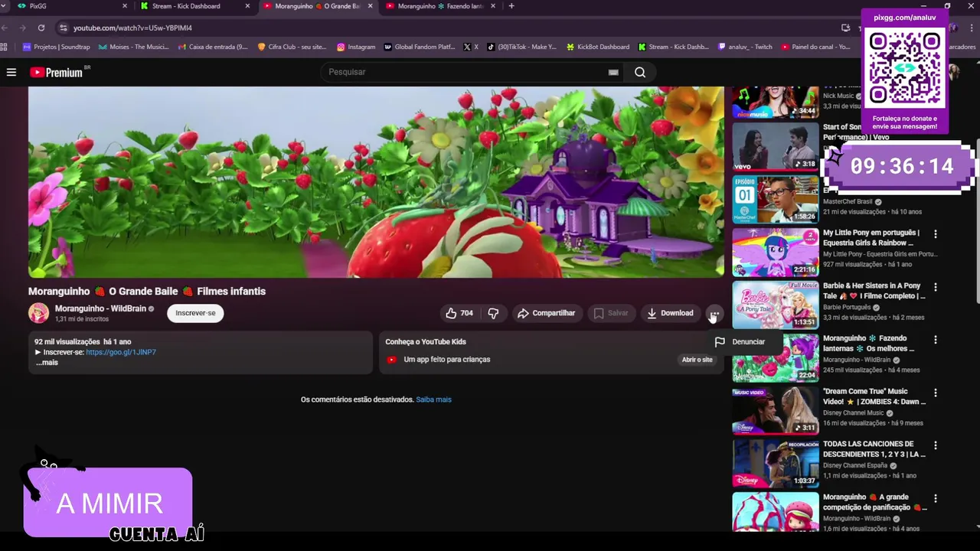980x551 pixels.
Task: Open Moises - The Music bookmark
Action: [133, 47]
